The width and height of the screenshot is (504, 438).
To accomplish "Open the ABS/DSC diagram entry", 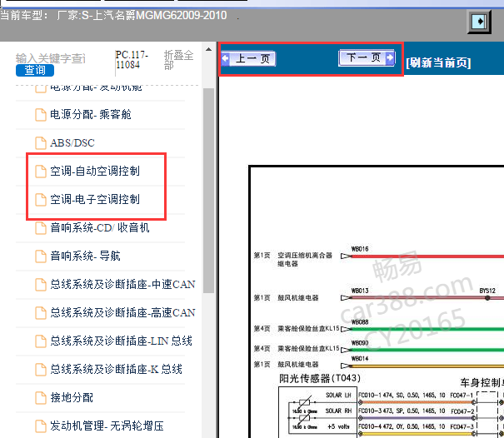I will 72,143.
